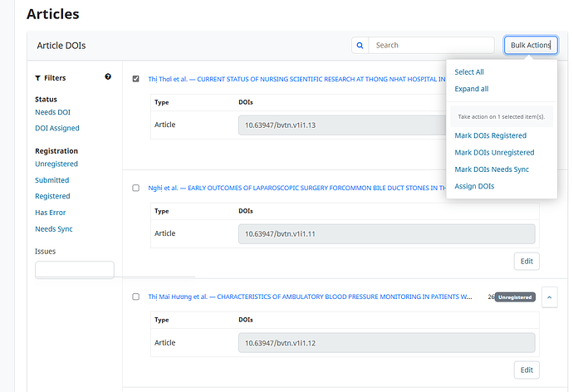The height and width of the screenshot is (392, 573).
Task: Filter by Registered registration
Action: tap(52, 196)
